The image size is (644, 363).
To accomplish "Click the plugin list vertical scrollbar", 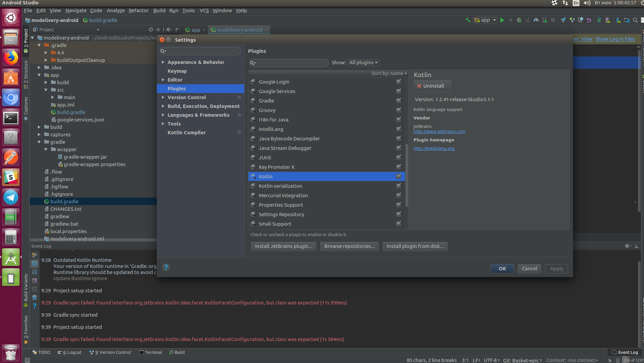I will [406, 175].
